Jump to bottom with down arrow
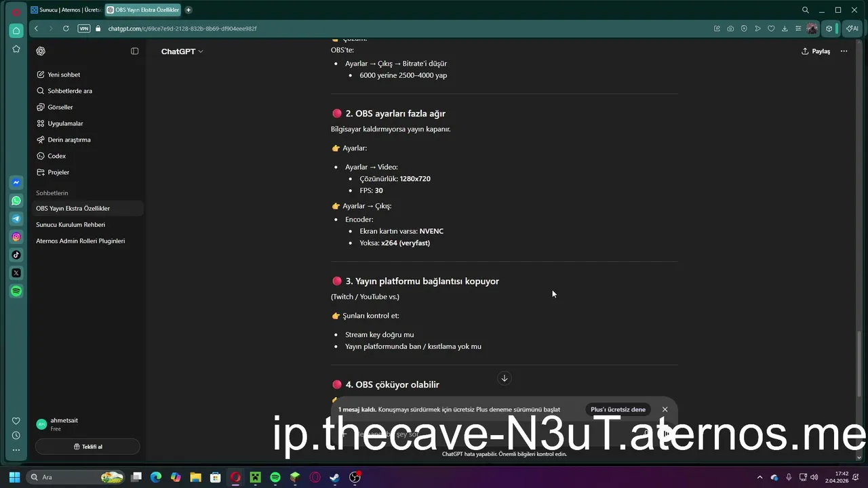Image resolution: width=868 pixels, height=488 pixels. (504, 378)
